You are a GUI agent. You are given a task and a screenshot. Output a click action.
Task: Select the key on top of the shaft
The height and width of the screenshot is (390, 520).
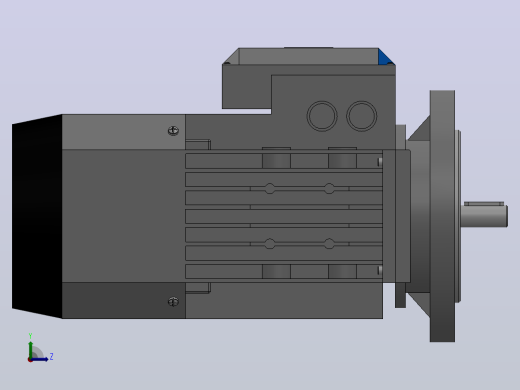484,203
